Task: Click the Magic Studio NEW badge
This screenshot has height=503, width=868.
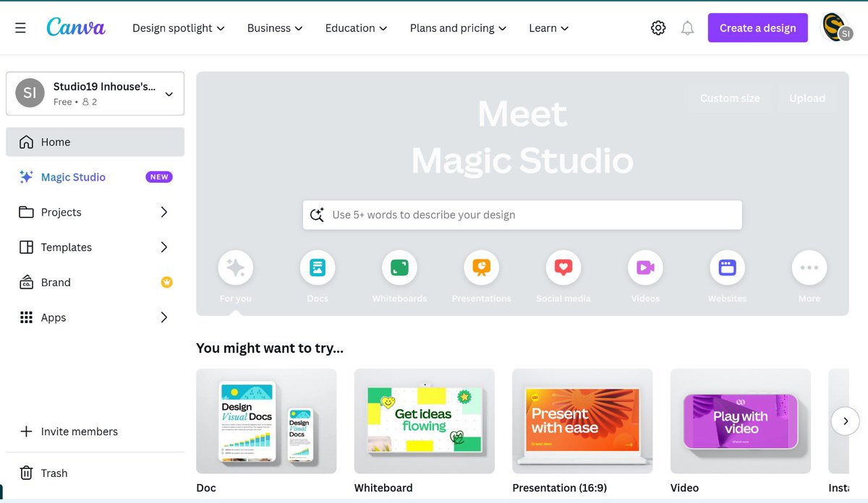Action: click(159, 177)
